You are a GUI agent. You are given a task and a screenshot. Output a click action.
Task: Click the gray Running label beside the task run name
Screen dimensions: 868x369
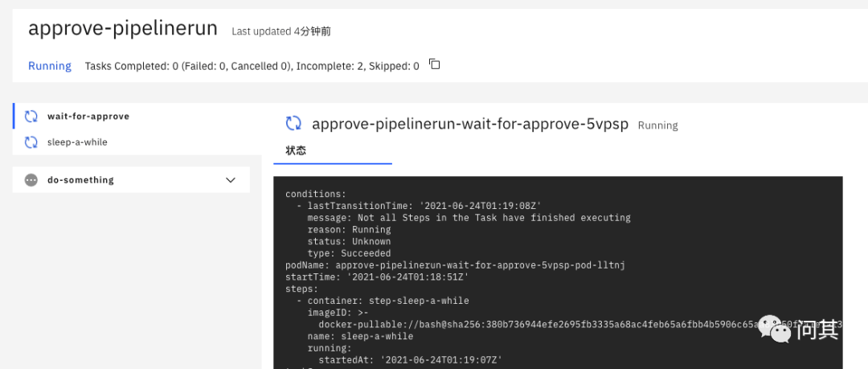pos(657,125)
